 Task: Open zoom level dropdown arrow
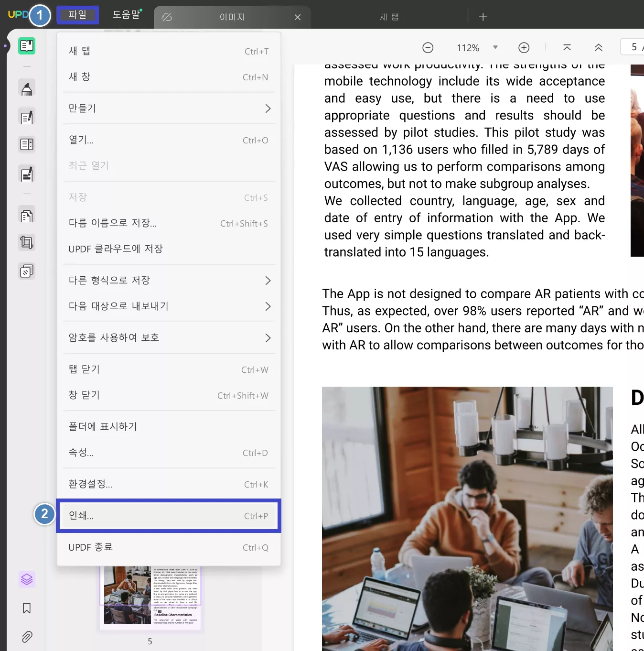495,47
